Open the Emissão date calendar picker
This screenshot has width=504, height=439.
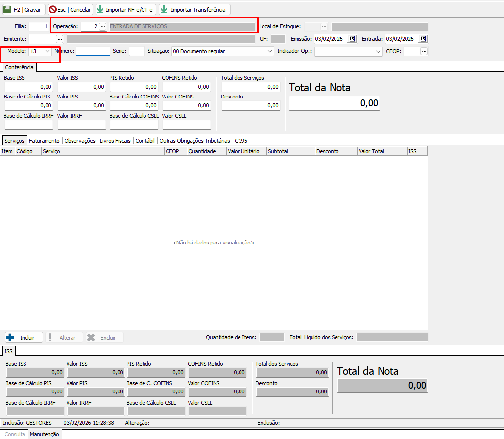click(x=352, y=39)
